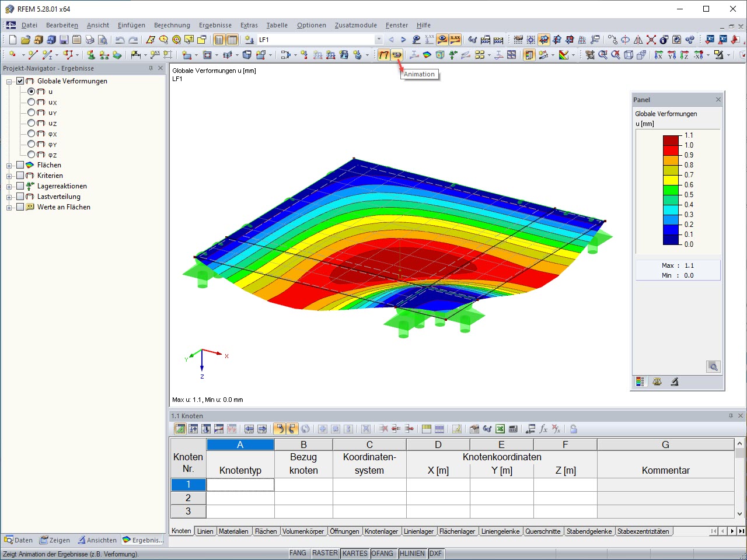Image resolution: width=747 pixels, height=560 pixels.
Task: Toggle OFANG in status bar
Action: 382,553
